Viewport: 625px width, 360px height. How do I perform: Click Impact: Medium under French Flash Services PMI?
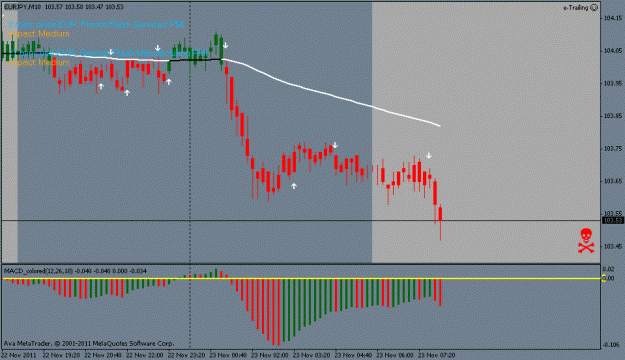39,34
